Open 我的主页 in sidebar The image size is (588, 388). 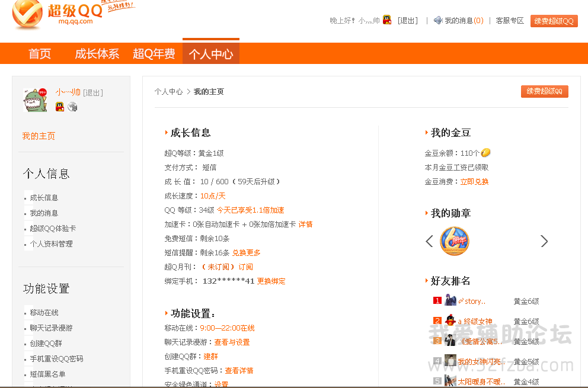[x=39, y=136]
